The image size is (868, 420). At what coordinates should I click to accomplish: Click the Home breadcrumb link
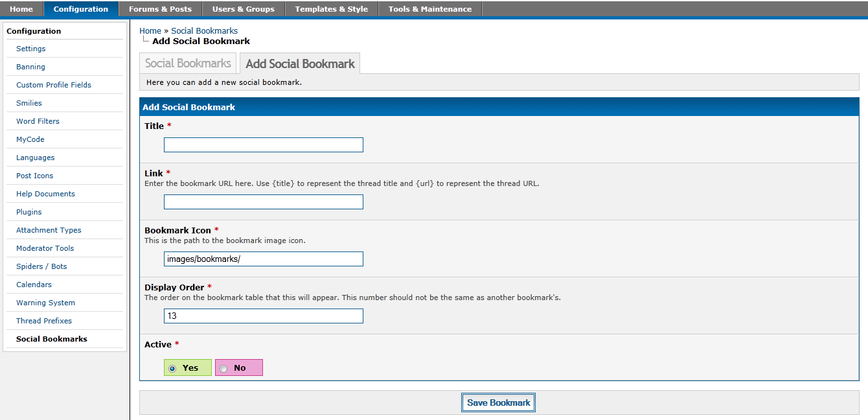150,30
